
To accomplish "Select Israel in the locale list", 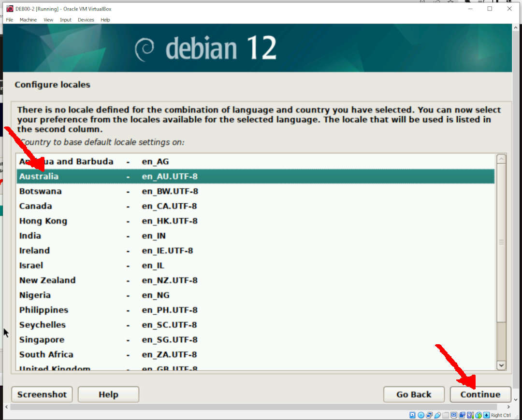I will point(255,266).
